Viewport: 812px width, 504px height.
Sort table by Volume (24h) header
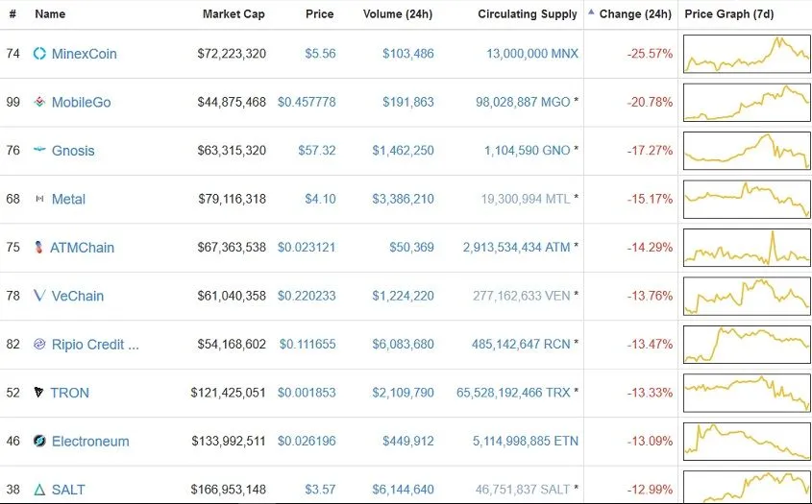[x=398, y=14]
